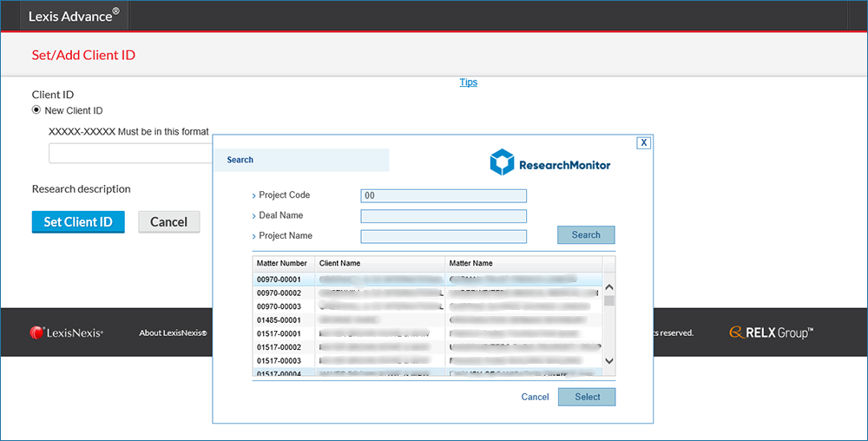Select matter row 01517-00003
The height and width of the screenshot is (441, 868).
coord(428,360)
